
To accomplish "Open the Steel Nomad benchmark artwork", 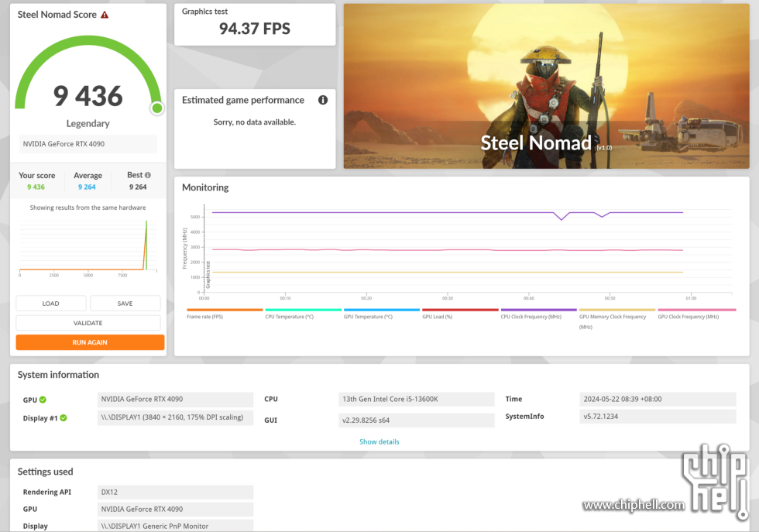I will [x=547, y=86].
